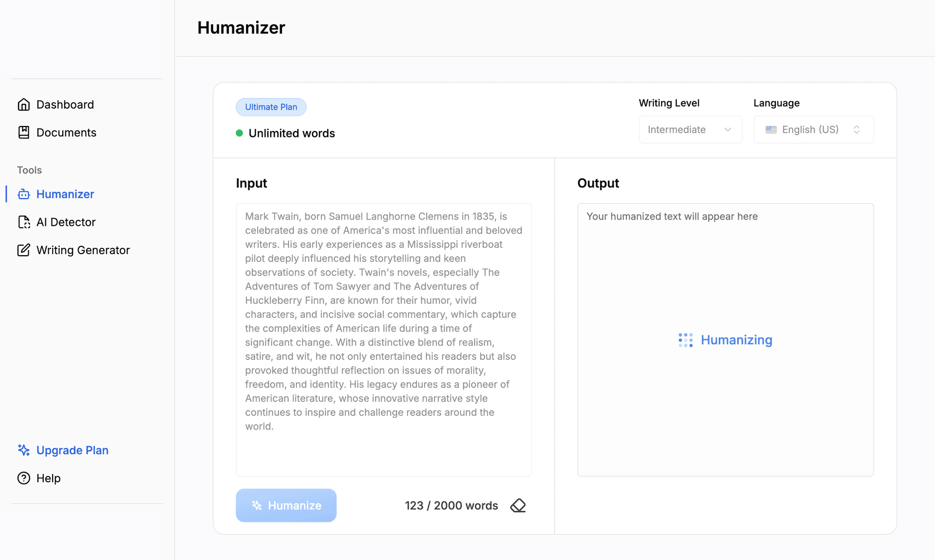The image size is (935, 560).
Task: Switch to the Documents section
Action: (66, 132)
